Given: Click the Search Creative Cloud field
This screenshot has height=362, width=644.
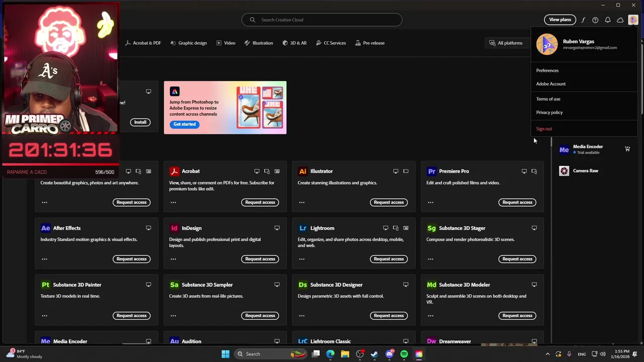Looking at the screenshot, I should pyautogui.click(x=322, y=20).
